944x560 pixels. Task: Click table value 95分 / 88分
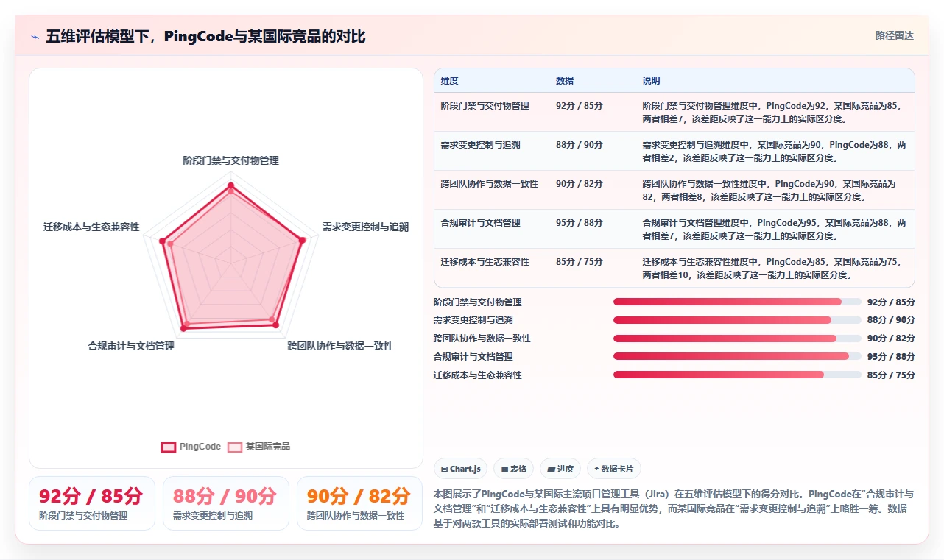pos(580,223)
